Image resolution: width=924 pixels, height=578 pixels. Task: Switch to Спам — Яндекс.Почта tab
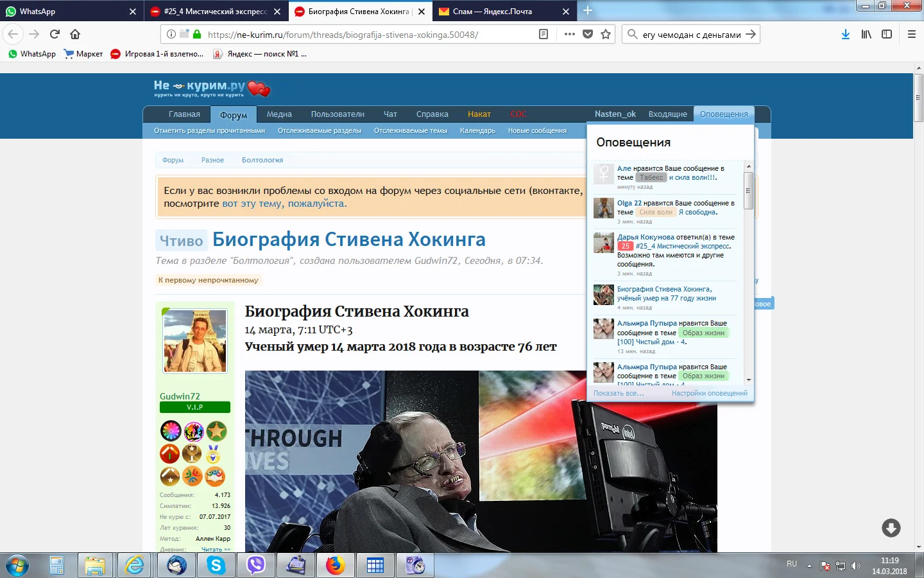pyautogui.click(x=505, y=11)
